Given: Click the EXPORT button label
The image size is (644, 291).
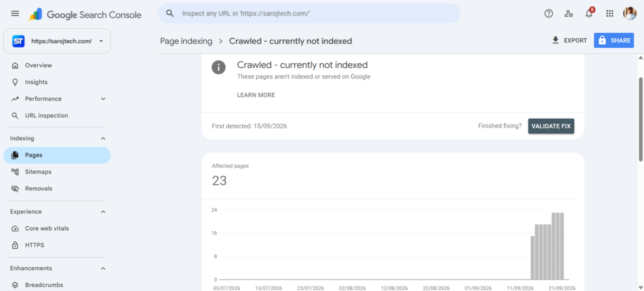Looking at the screenshot, I should click(x=575, y=41).
